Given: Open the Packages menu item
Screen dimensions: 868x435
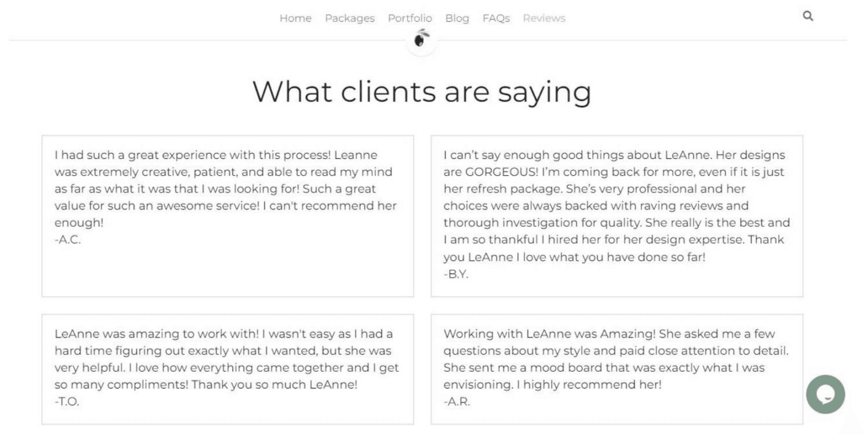Looking at the screenshot, I should click(349, 19).
